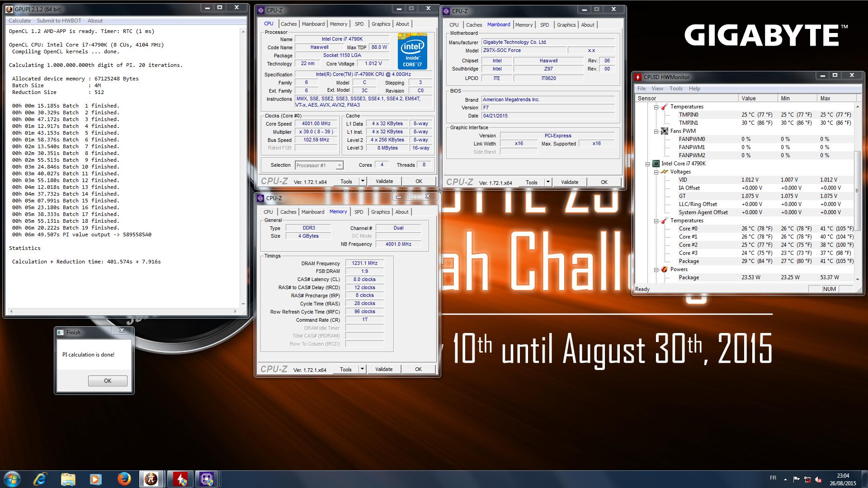Open the View menu in HWMonitor
This screenshot has width=868, height=488.
click(657, 89)
